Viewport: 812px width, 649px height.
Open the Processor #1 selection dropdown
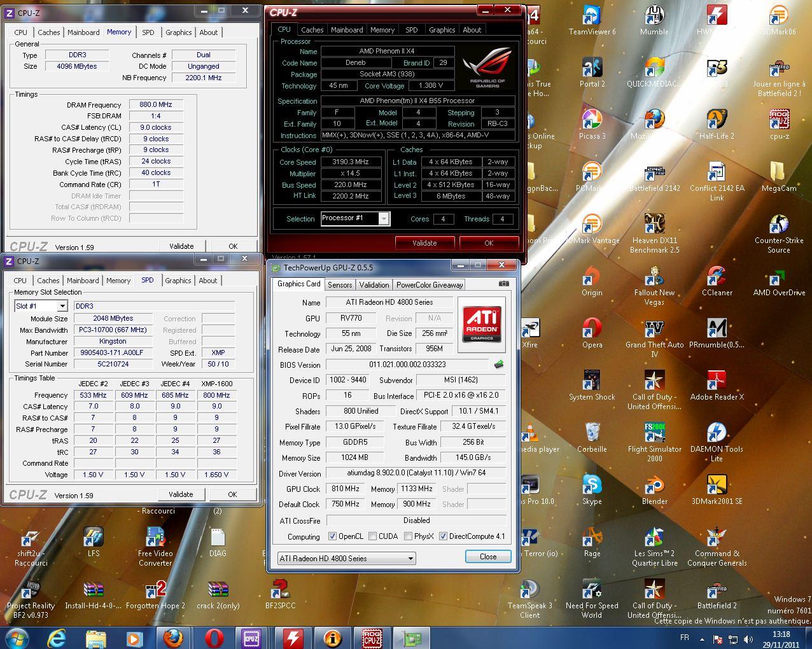point(355,218)
